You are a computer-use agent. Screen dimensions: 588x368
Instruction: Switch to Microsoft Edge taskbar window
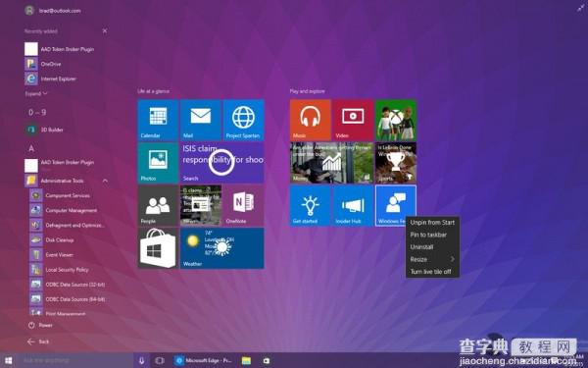204,360
